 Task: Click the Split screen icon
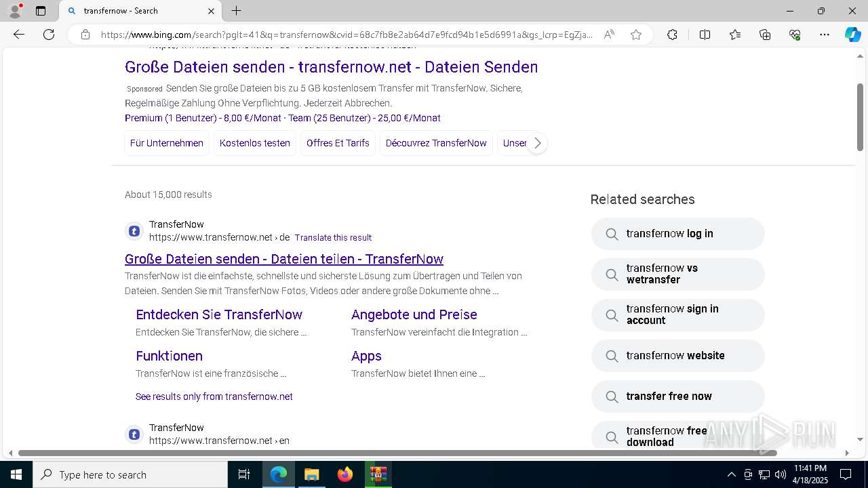tap(705, 35)
